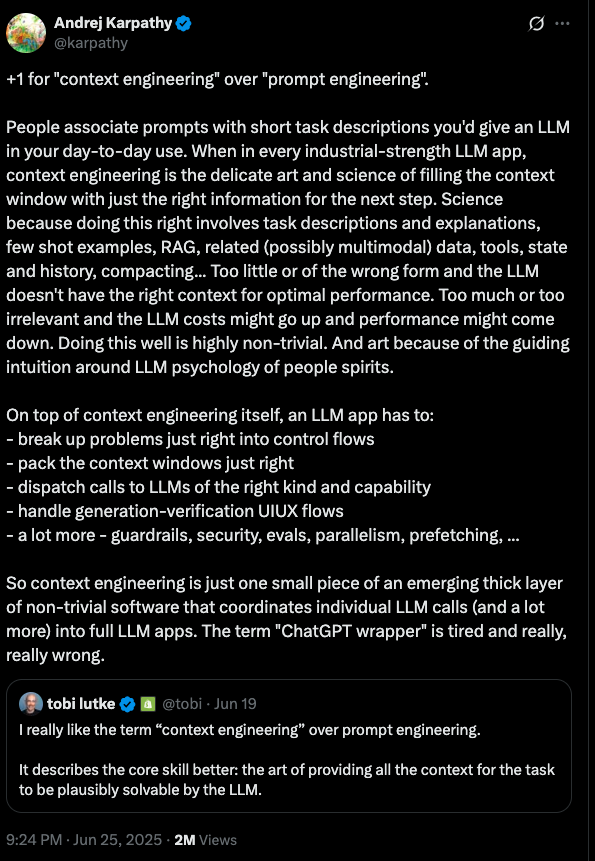Click the 'I really like the term' quoted line
The image size is (595, 861).
[250, 730]
